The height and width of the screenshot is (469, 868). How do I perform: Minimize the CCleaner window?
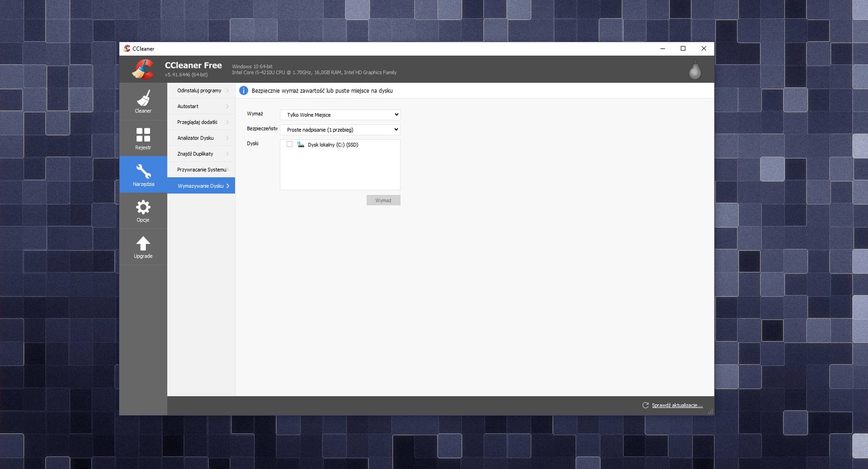pos(663,48)
